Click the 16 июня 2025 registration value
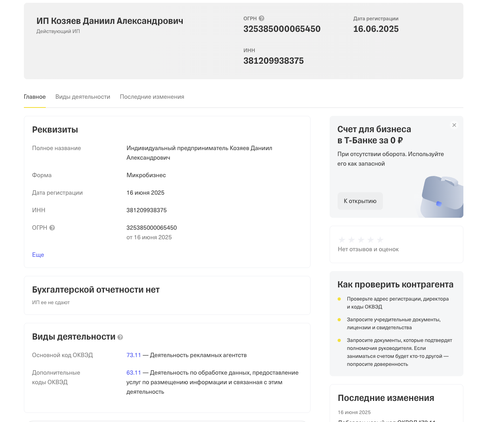The width and height of the screenshot is (504, 422). coord(145,193)
